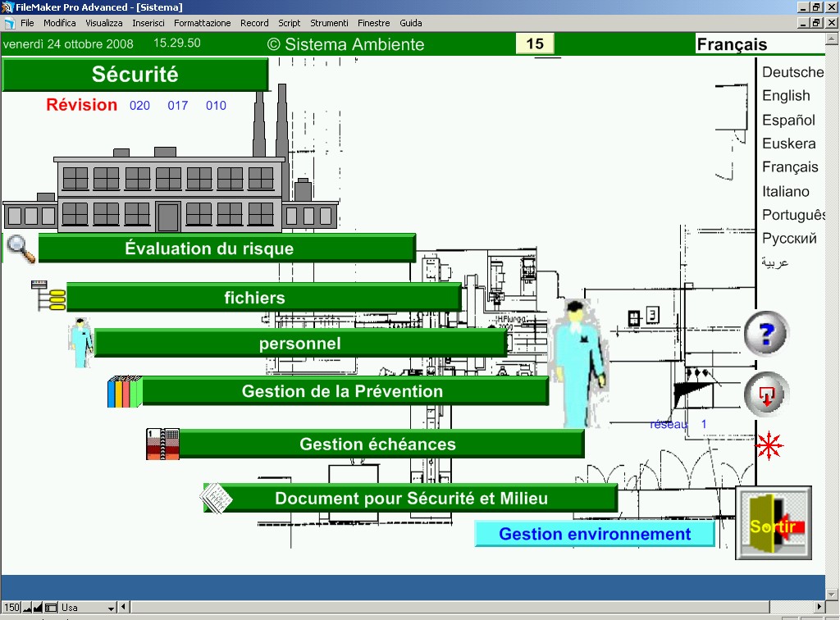This screenshot has height=620, width=840.
Task: Click the current language field showing Français
Action: pyautogui.click(x=760, y=44)
